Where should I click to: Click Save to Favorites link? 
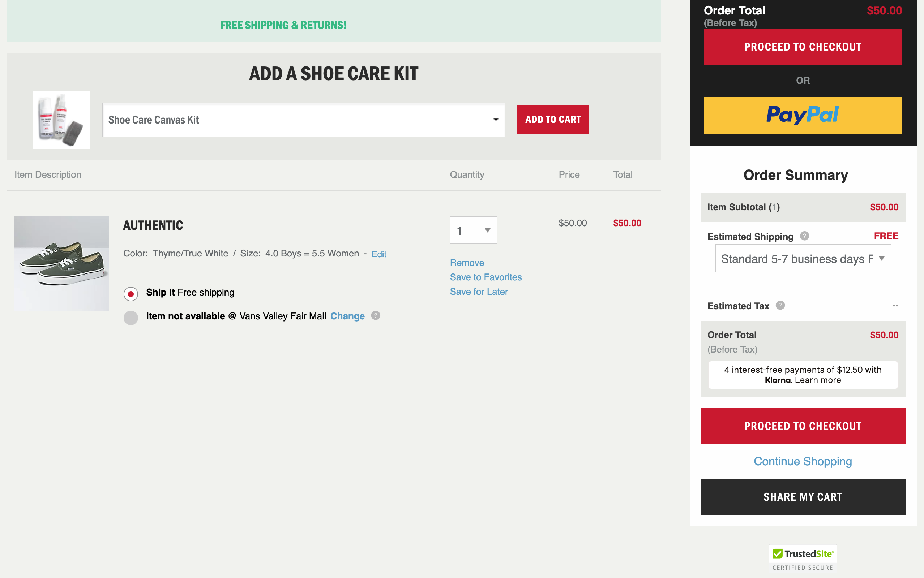click(485, 277)
